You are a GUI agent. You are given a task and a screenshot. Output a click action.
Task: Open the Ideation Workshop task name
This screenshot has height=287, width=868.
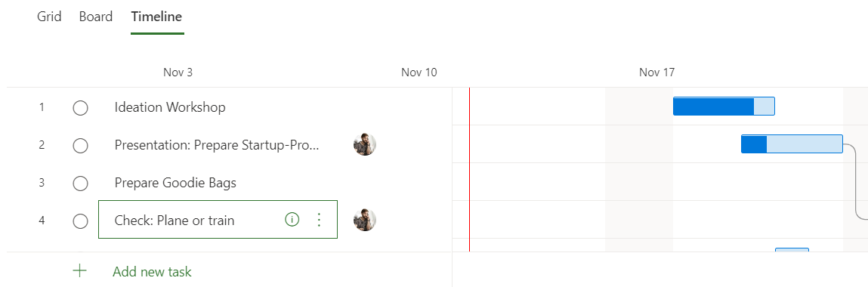pyautogui.click(x=170, y=106)
